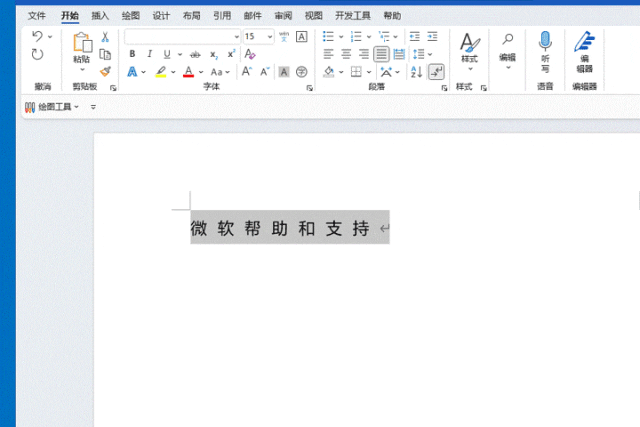
Task: Open the clipboard (剪贴板) dialog launcher
Action: pos(113,88)
